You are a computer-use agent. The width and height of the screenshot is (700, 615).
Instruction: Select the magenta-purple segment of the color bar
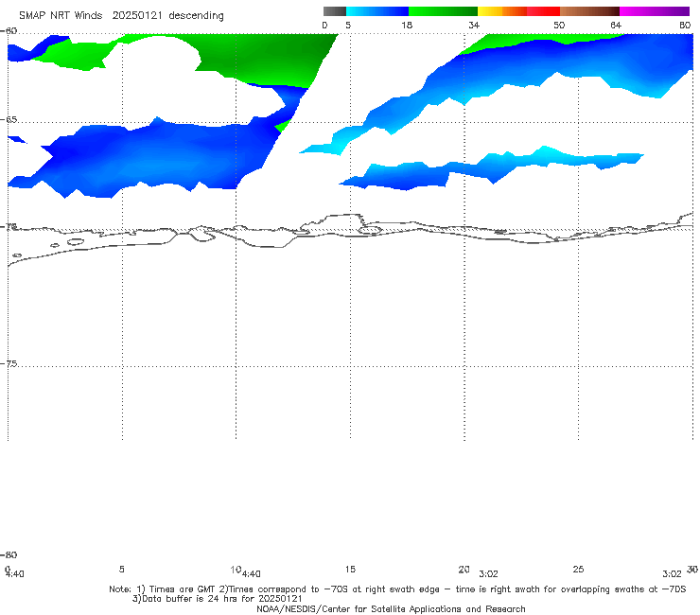(655, 11)
